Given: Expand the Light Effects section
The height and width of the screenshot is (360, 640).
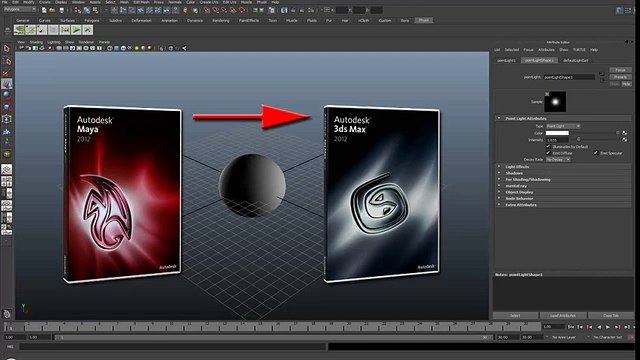Looking at the screenshot, I should click(499, 167).
